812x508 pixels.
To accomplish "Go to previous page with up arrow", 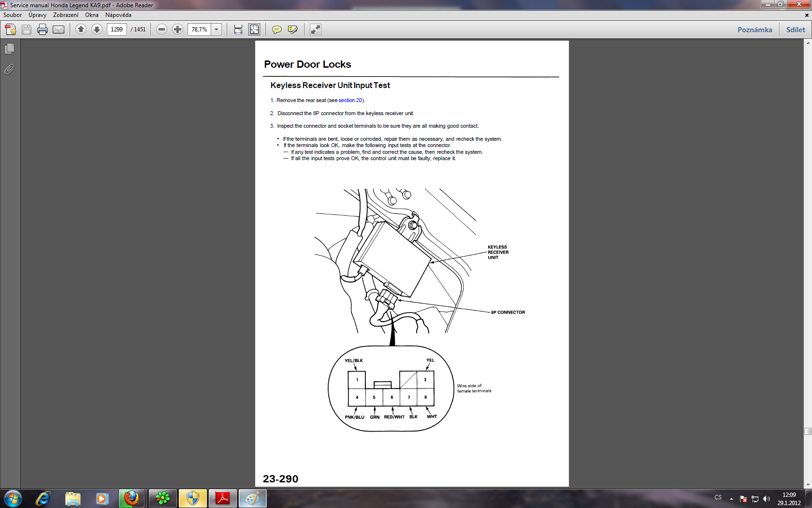I will click(x=81, y=30).
